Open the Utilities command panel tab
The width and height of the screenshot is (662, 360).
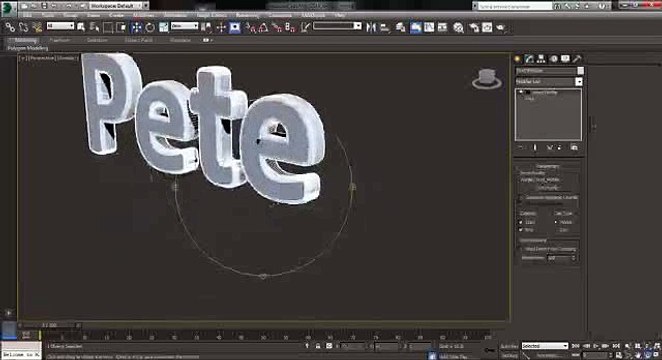pyautogui.click(x=577, y=59)
